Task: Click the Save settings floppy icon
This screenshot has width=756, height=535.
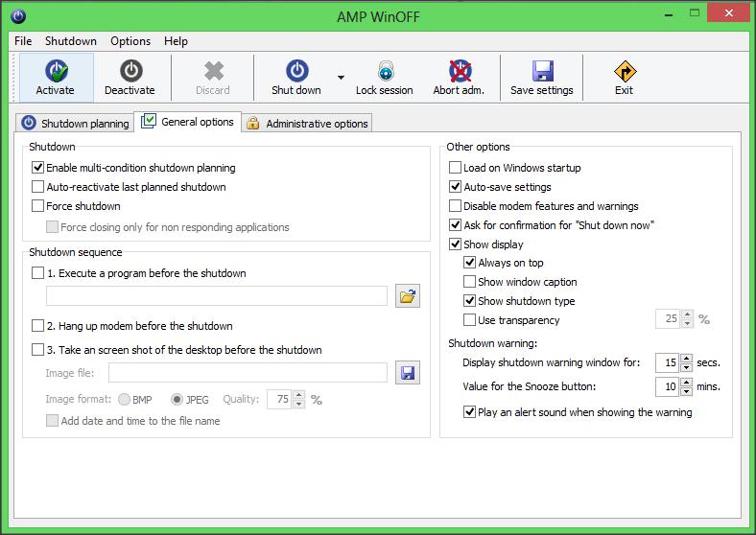Action: pyautogui.click(x=542, y=71)
